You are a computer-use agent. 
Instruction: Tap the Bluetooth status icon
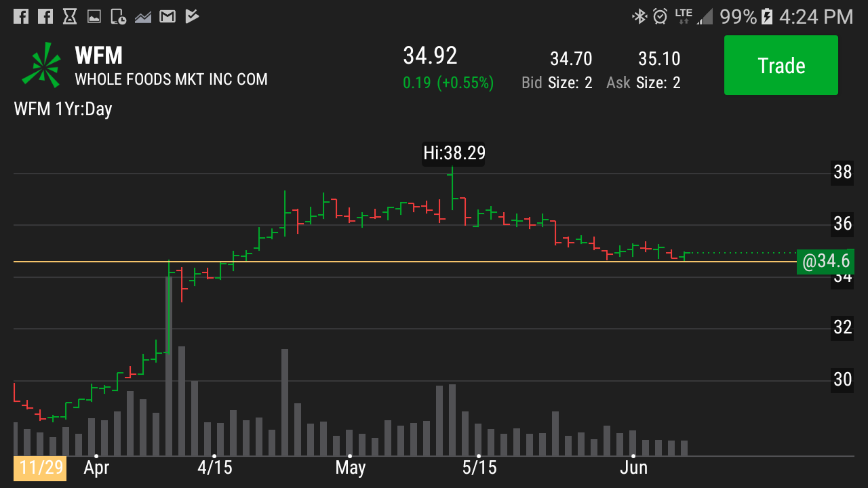(x=639, y=16)
